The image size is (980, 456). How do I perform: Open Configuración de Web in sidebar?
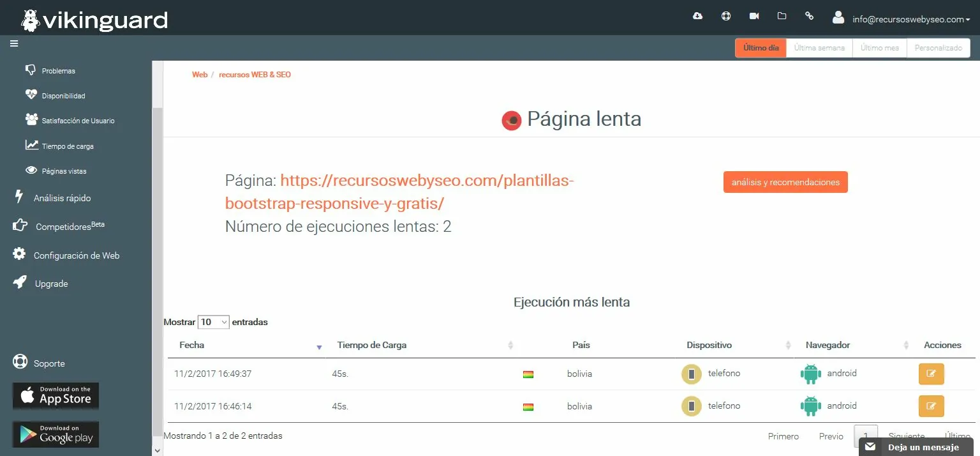tap(77, 255)
